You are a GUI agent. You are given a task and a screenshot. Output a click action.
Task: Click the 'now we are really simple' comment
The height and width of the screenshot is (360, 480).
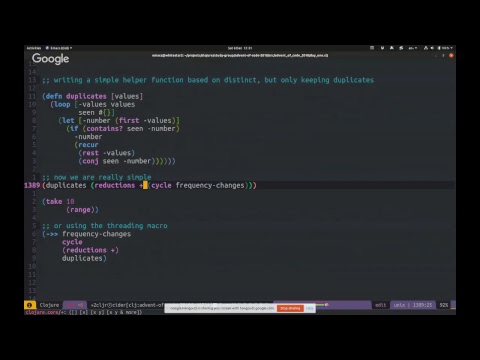pyautogui.click(x=97, y=177)
